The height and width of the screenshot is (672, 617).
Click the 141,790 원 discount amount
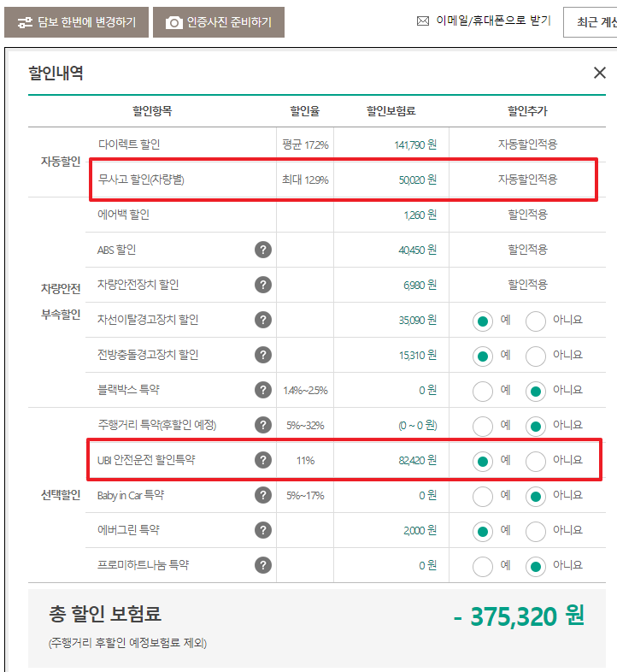click(415, 144)
